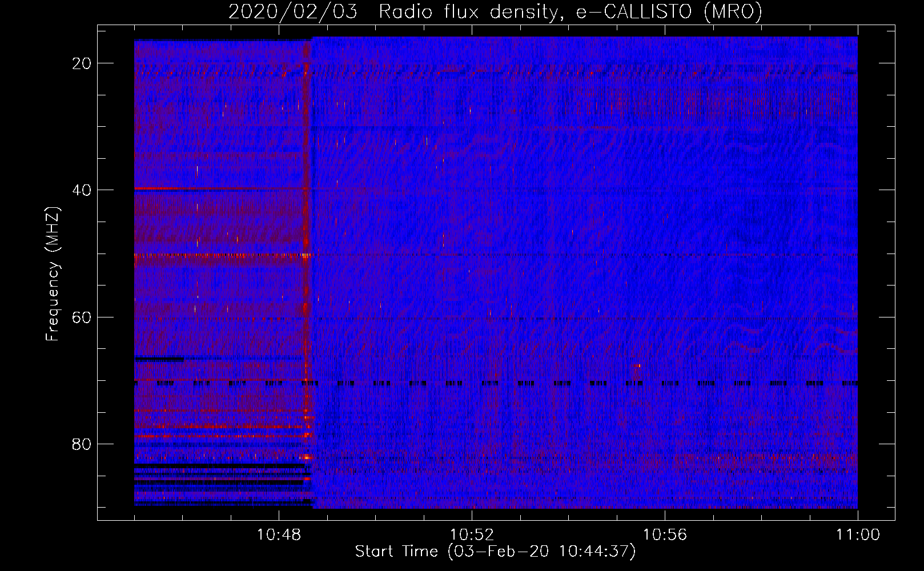
Task: Click the time tick label '10:56'
Action: point(665,535)
